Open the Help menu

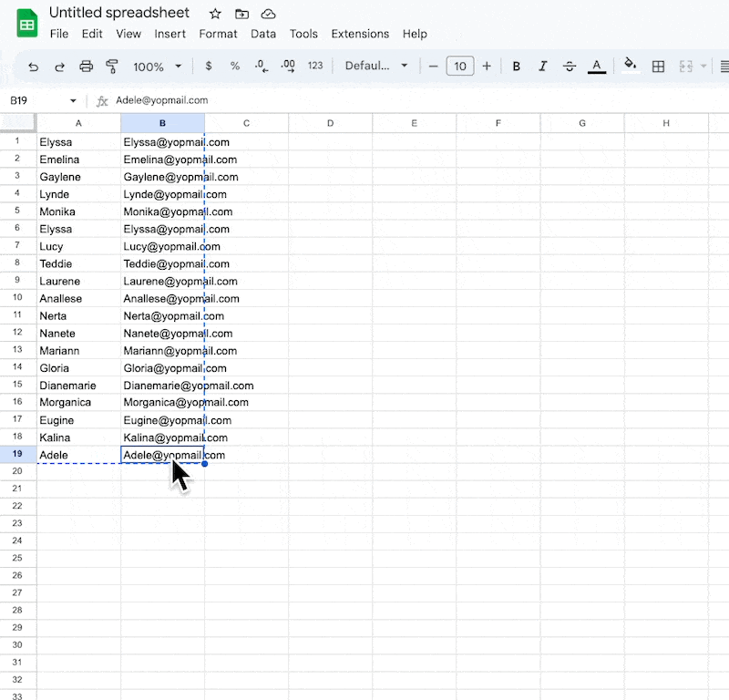pyautogui.click(x=415, y=34)
